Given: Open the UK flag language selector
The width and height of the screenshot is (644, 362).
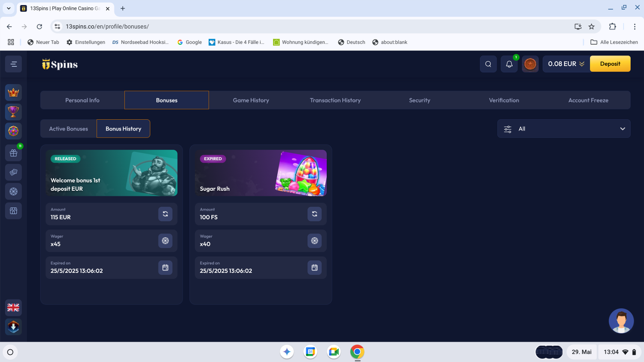Looking at the screenshot, I should pos(13,308).
